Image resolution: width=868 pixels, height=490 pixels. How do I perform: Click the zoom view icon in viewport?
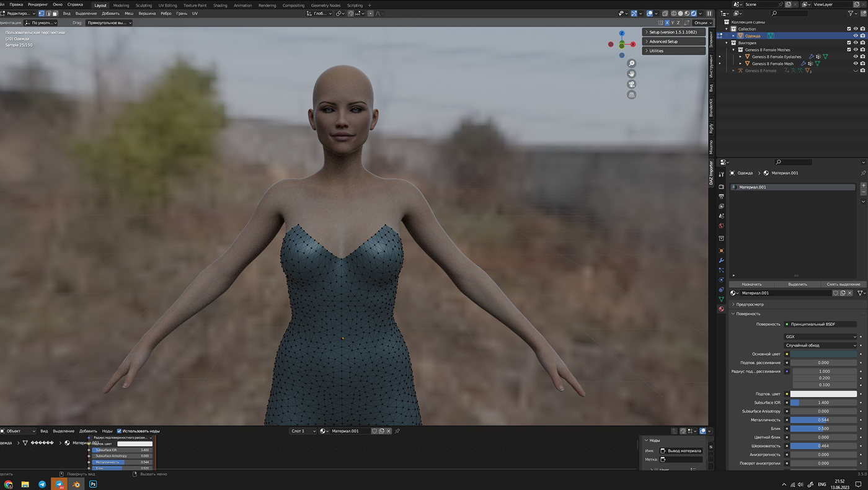[631, 63]
